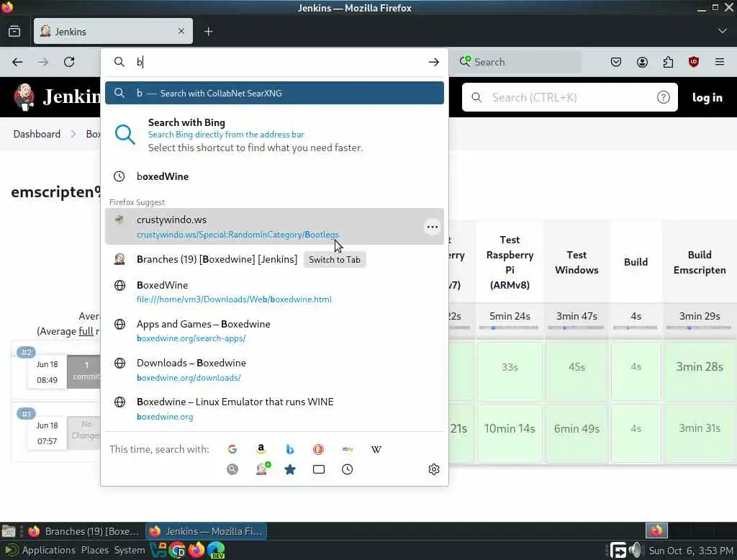Open Boxedwine – Linux Emulator suggestion
The height and width of the screenshot is (560, 737).
pos(274,409)
